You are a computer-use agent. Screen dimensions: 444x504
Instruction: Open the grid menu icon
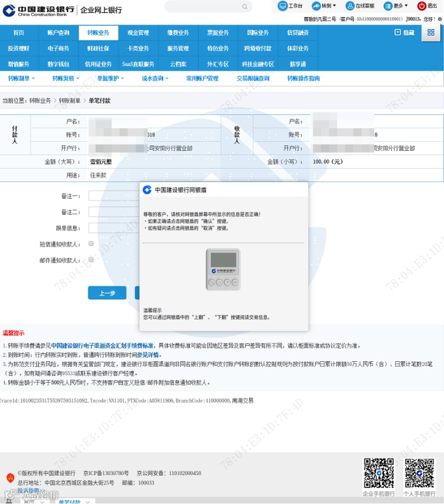(431, 32)
